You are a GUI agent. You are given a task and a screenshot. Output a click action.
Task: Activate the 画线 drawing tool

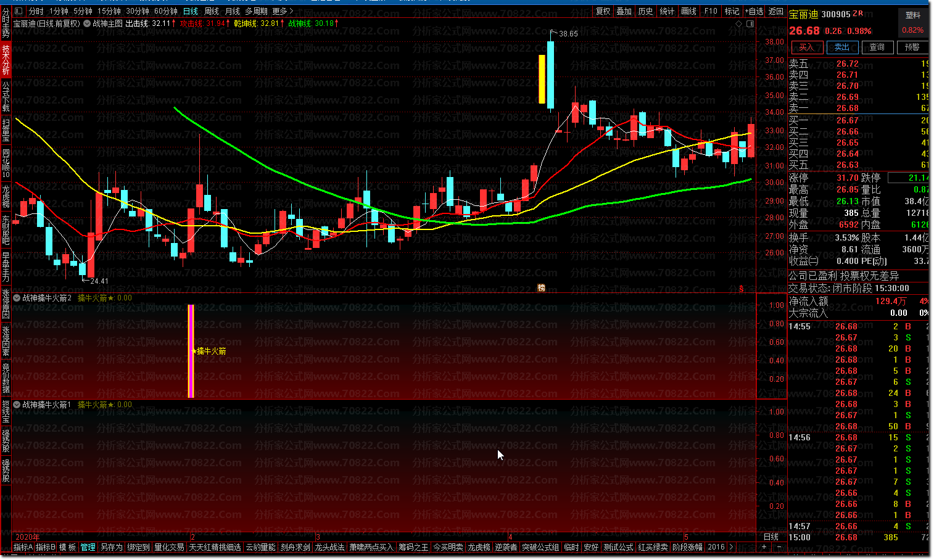click(688, 11)
